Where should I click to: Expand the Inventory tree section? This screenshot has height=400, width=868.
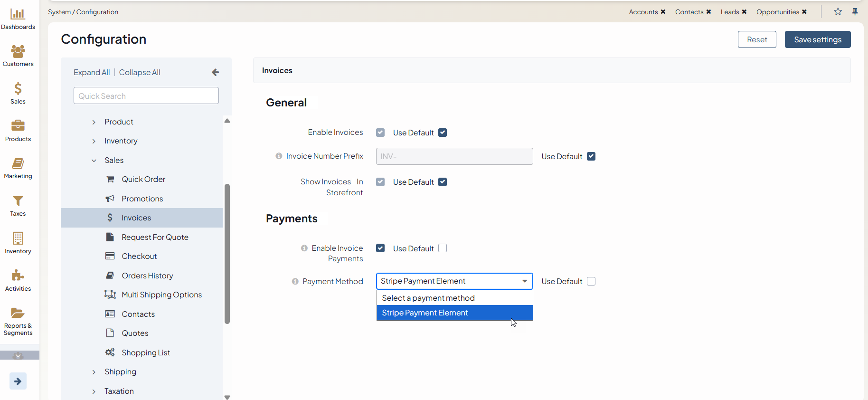(x=94, y=141)
